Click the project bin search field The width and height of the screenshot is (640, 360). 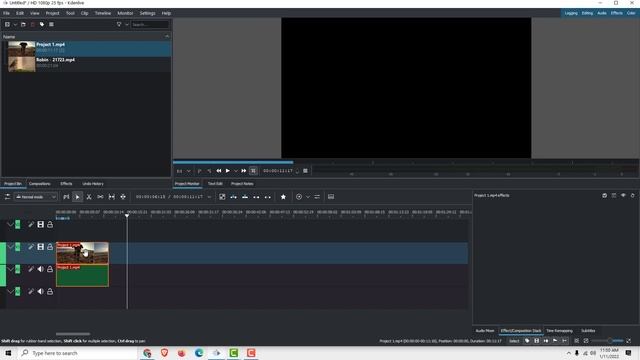click(x=150, y=24)
